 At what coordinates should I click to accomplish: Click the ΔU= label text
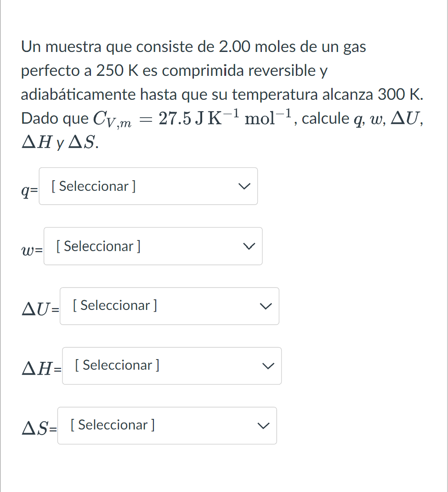[40, 309]
